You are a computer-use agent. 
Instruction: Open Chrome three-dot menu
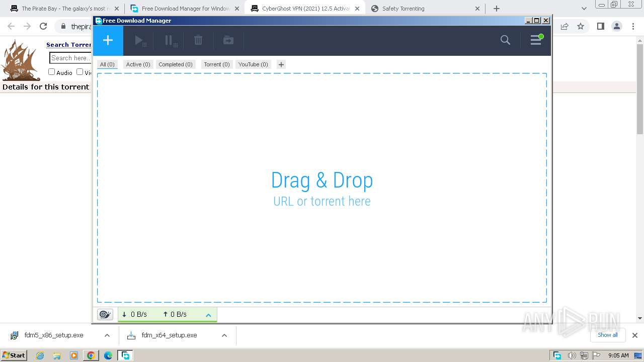[633, 26]
